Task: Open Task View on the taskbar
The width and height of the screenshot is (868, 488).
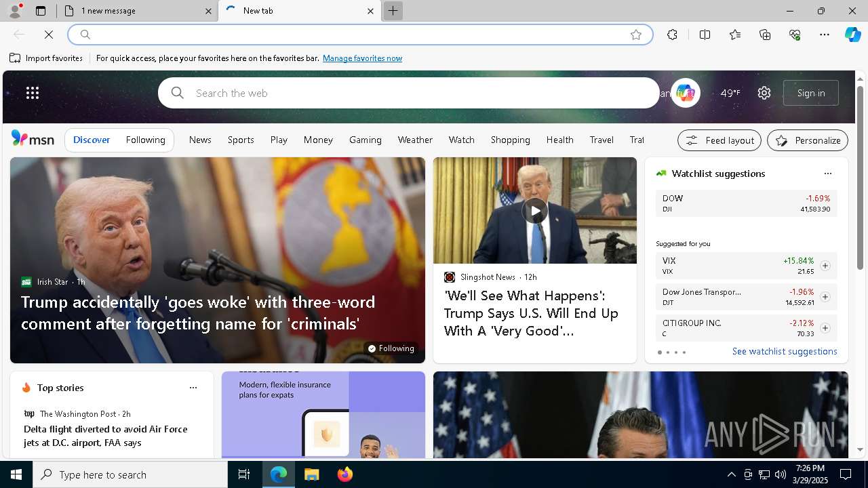Action: 244,474
